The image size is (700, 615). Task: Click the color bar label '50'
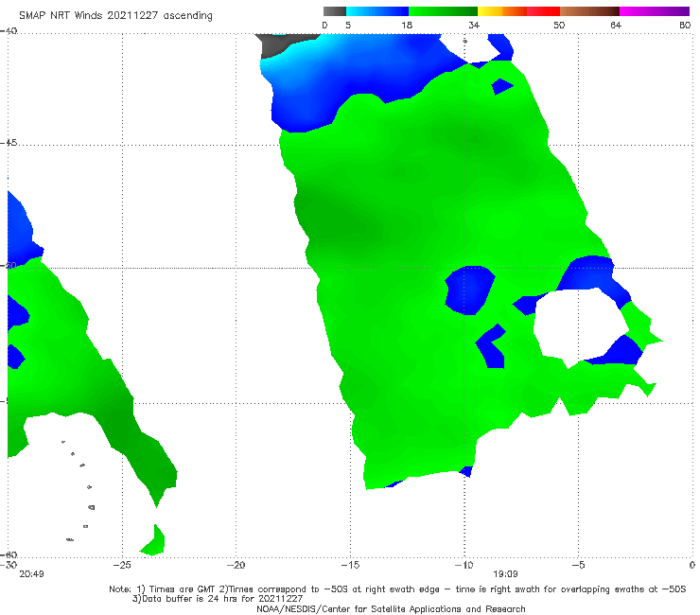point(559,25)
